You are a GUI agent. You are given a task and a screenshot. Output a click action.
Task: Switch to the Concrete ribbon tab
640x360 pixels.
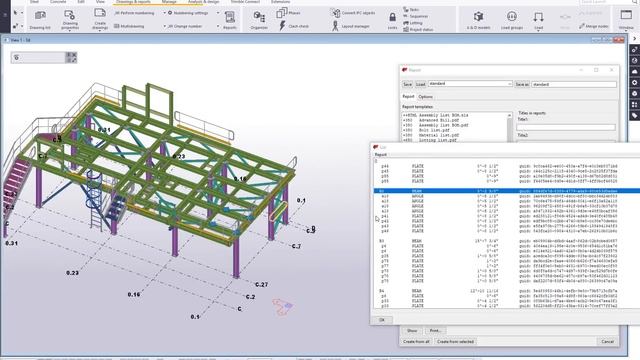[x=58, y=2]
